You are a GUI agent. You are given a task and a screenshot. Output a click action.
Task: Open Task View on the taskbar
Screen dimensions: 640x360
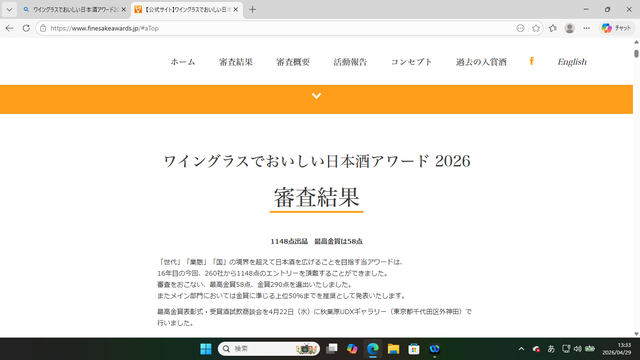332,349
